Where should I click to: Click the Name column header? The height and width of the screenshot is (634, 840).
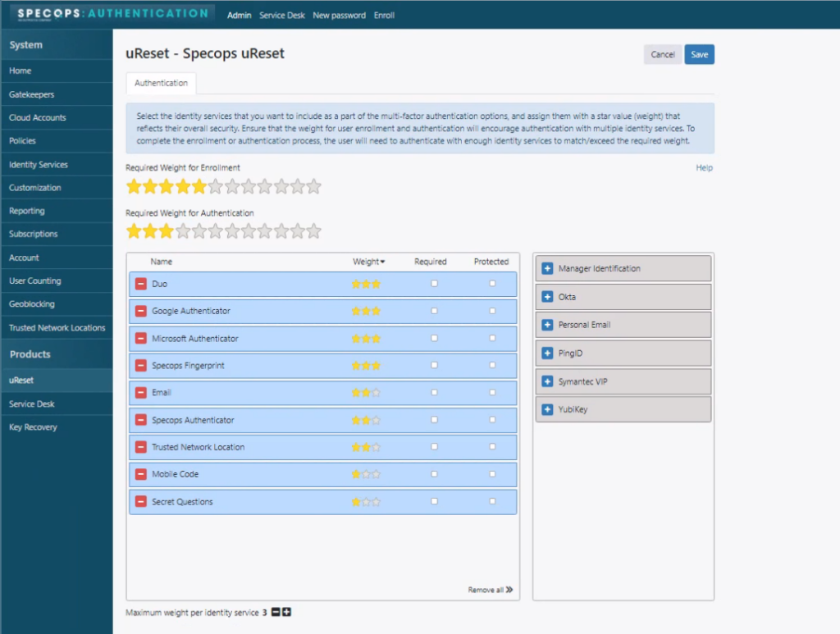click(162, 262)
